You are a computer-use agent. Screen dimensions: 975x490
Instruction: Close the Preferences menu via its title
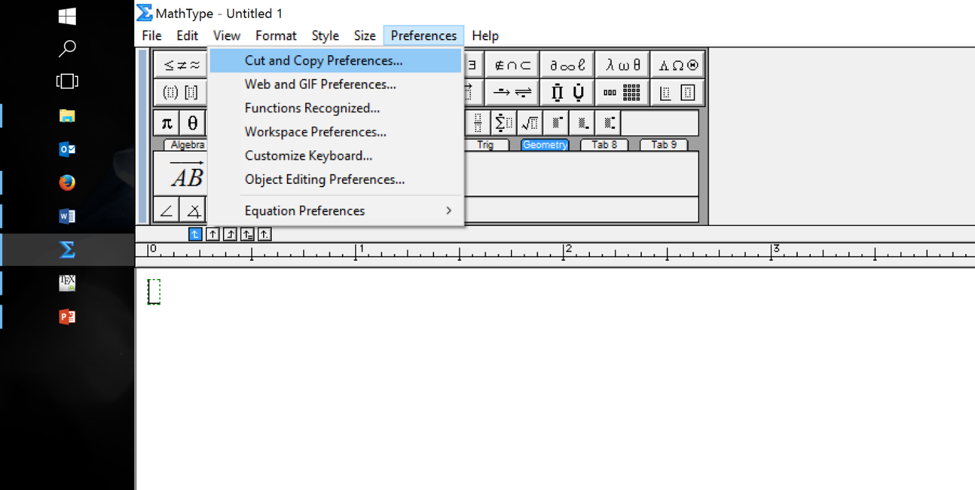pyautogui.click(x=423, y=35)
